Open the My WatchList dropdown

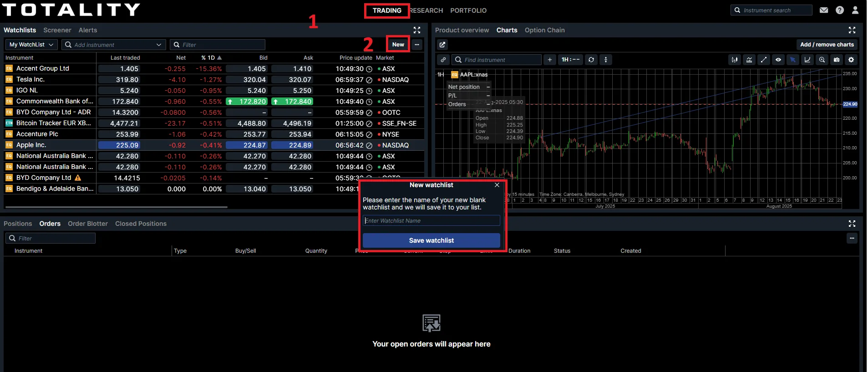click(31, 45)
